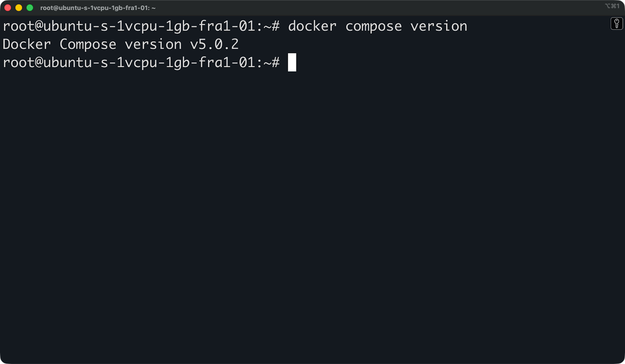The image size is (625, 364).
Task: Click the # symbol on the last prompt line
Action: (x=276, y=63)
